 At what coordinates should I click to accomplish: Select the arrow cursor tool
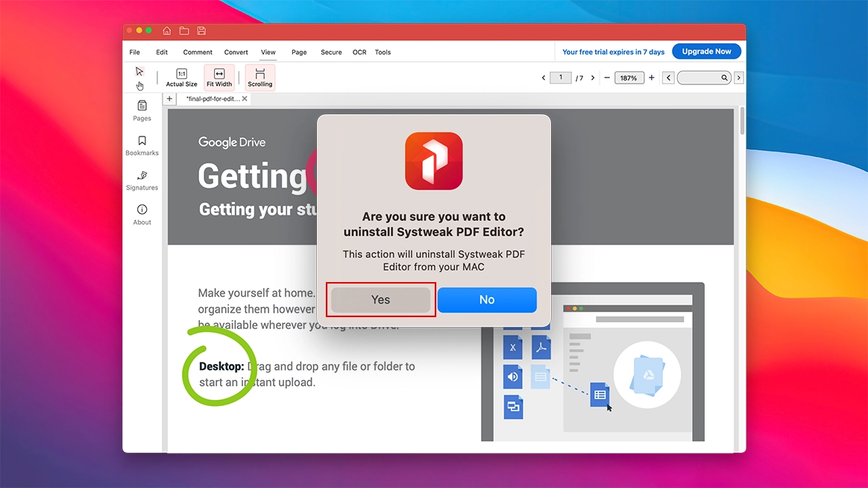click(139, 72)
